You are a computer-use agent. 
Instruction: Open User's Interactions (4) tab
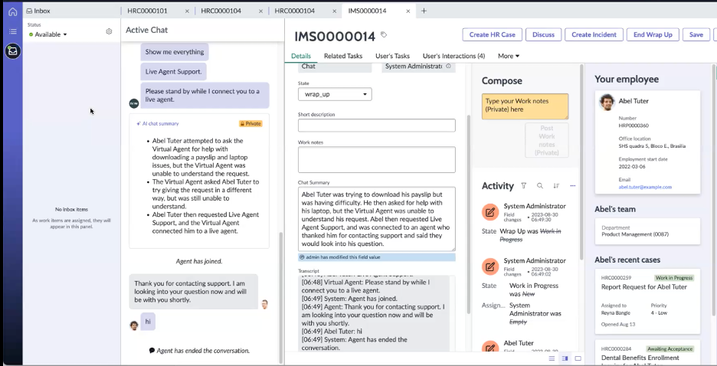454,56
